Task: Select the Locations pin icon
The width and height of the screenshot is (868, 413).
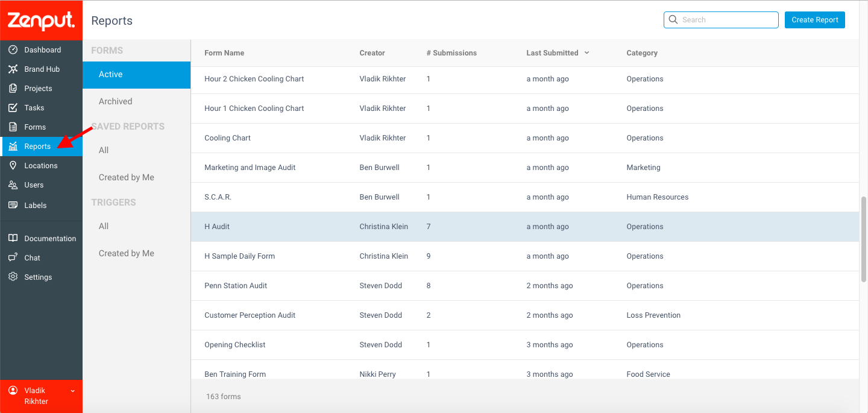Action: [x=13, y=166]
